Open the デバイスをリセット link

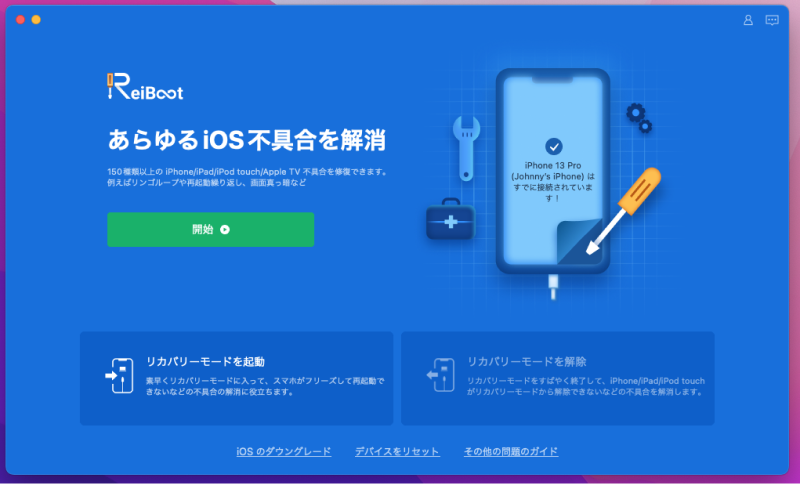[397, 451]
